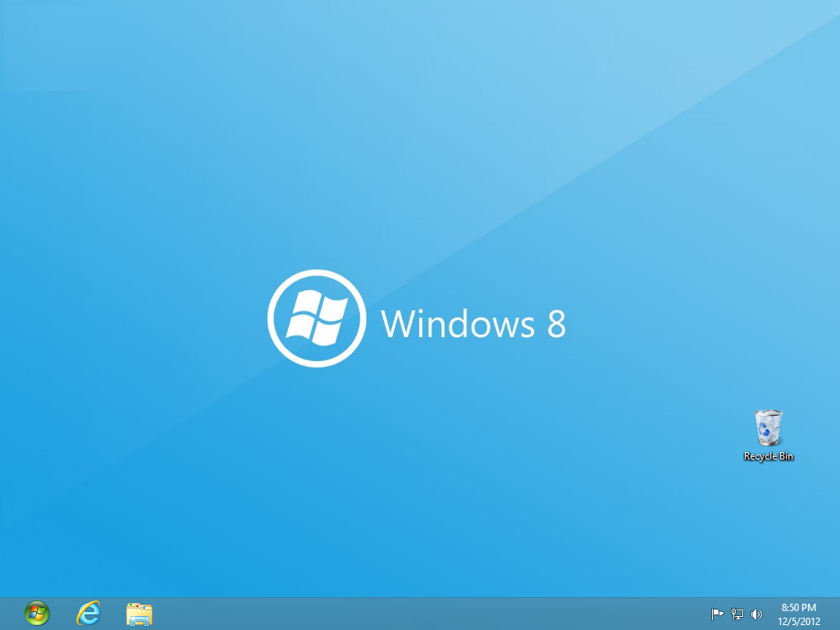Launch Internet Explorer from the taskbar
This screenshot has height=630, width=840.
click(87, 613)
